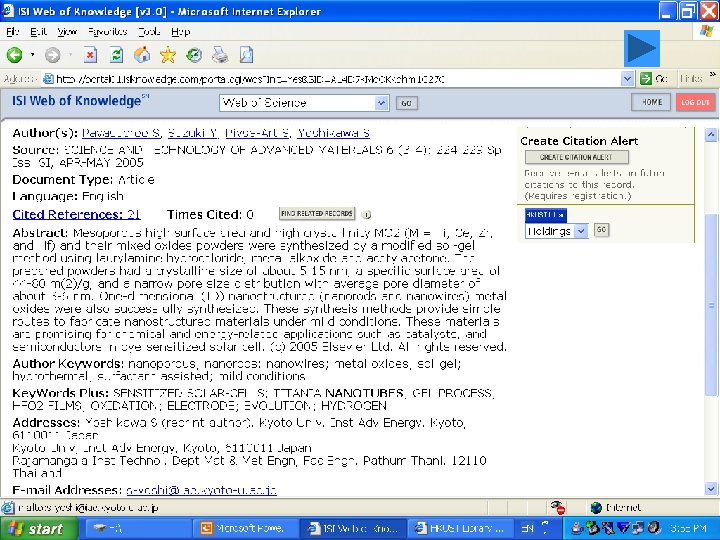The width and height of the screenshot is (720, 540).
Task: Click the LOG OUT button
Action: 695,102
